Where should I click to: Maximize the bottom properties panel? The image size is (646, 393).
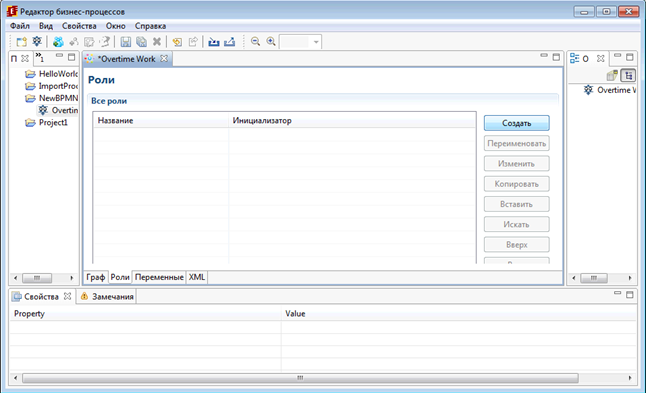630,294
